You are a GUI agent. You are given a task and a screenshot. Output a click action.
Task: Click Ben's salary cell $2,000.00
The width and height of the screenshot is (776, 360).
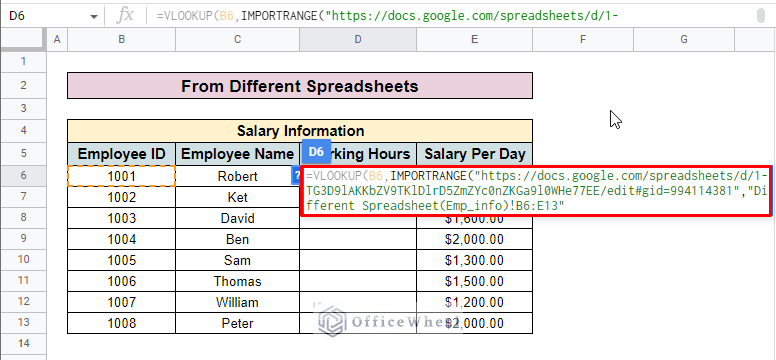coord(475,239)
